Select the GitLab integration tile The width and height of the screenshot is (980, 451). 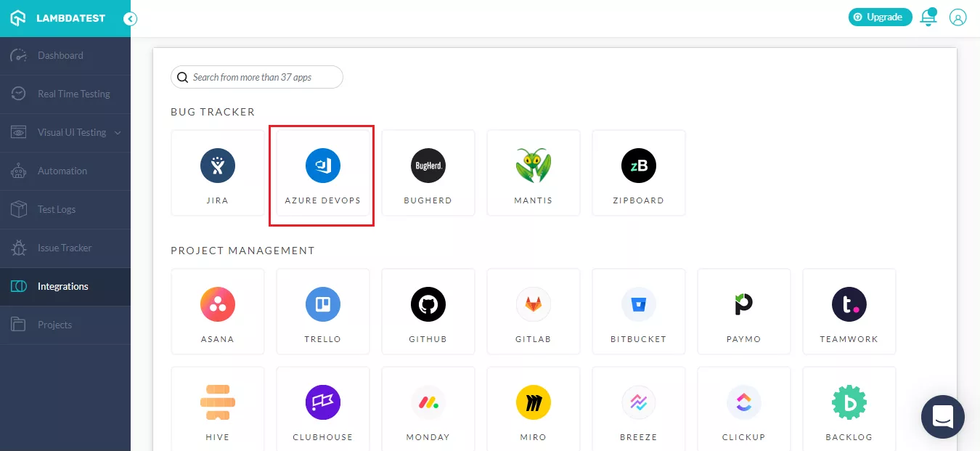(533, 311)
